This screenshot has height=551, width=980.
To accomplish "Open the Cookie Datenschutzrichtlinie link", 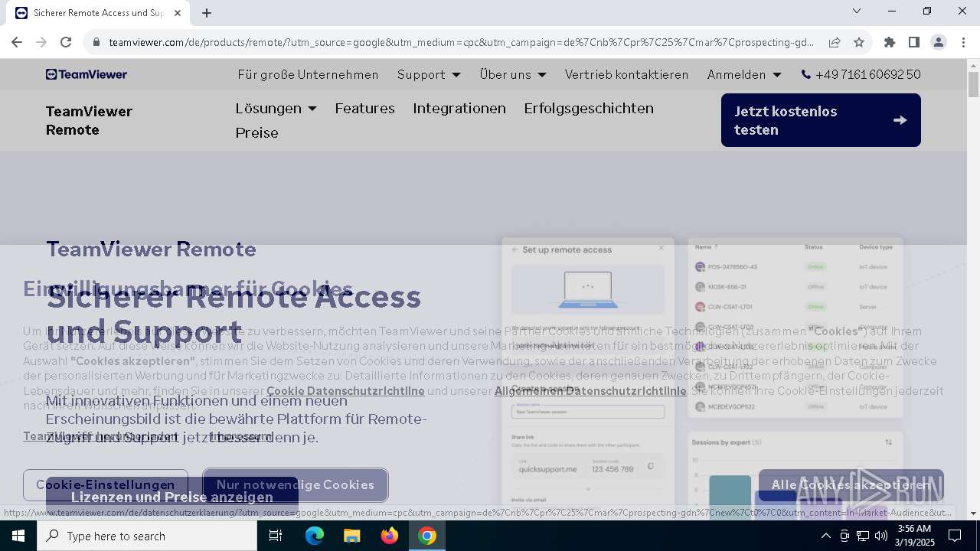I will [x=345, y=390].
